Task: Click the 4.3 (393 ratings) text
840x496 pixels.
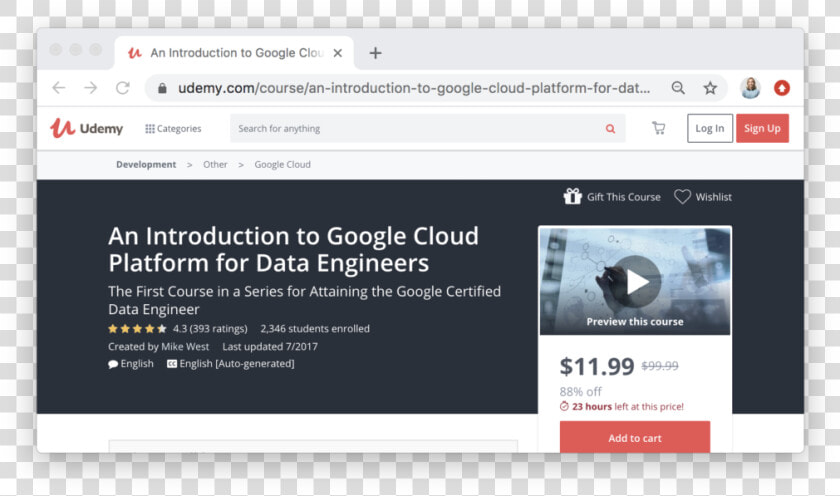Action: click(210, 328)
